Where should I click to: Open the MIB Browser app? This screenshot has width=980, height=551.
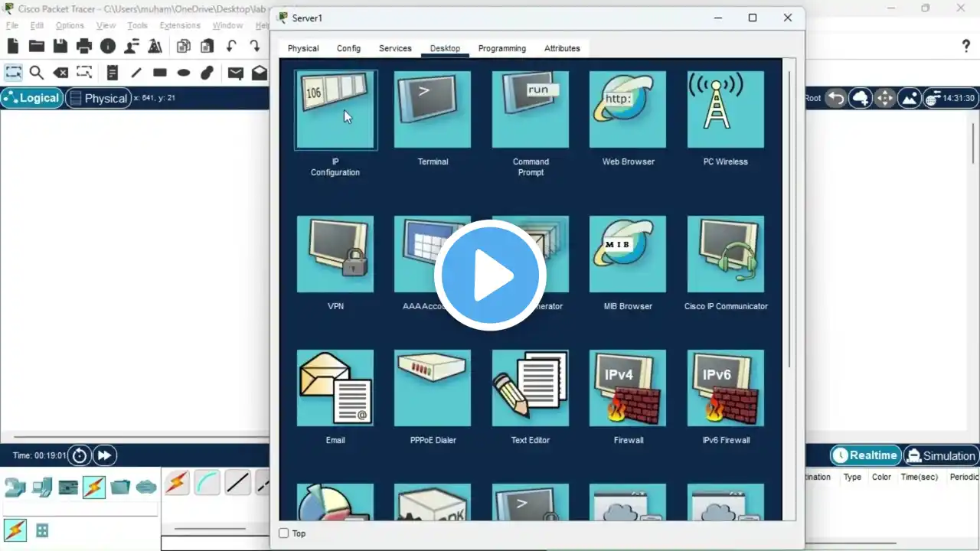pos(628,254)
